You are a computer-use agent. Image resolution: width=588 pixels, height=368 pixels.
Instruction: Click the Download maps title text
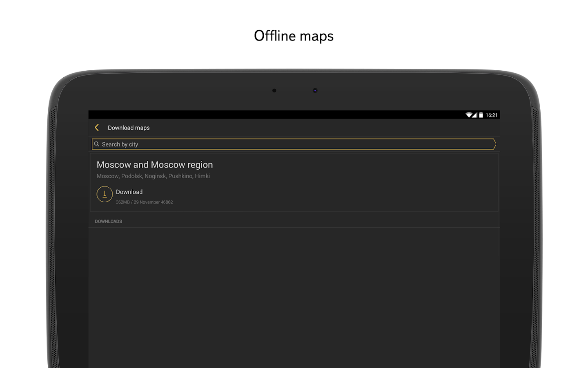click(x=129, y=128)
